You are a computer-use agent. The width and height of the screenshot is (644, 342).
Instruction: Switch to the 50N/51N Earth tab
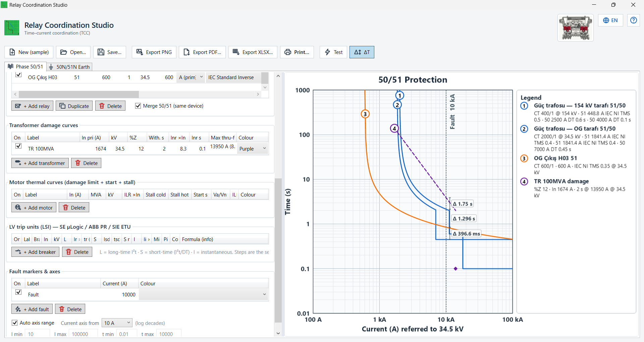[69, 67]
